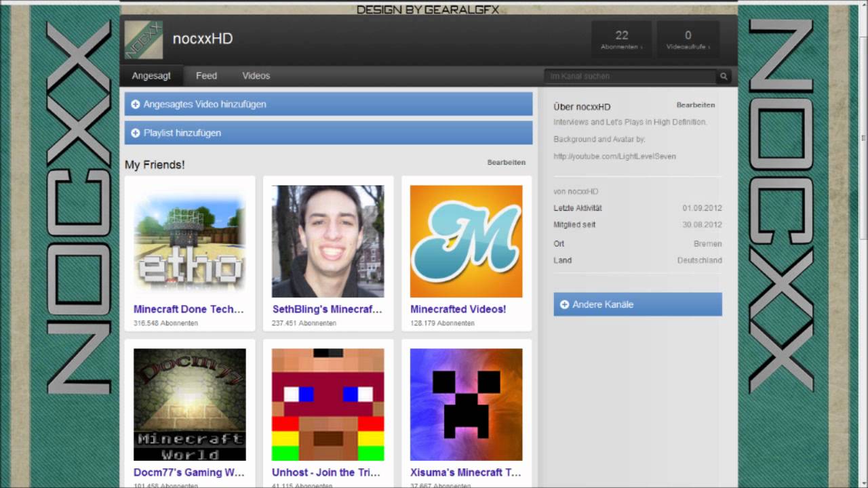Click the Ort value Bremen
The width and height of the screenshot is (868, 488).
pyautogui.click(x=707, y=244)
